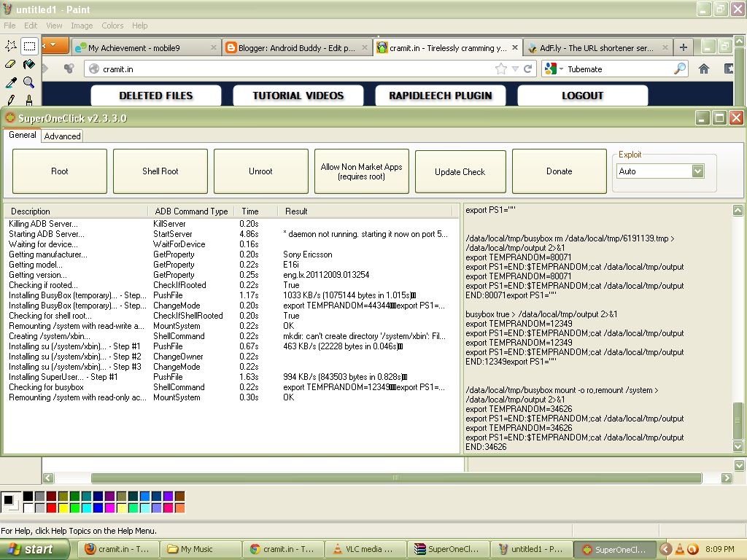Viewport: 747px width, 560px height.
Task: Select the 'Getting manufacturer...' row
Action: click(231, 254)
